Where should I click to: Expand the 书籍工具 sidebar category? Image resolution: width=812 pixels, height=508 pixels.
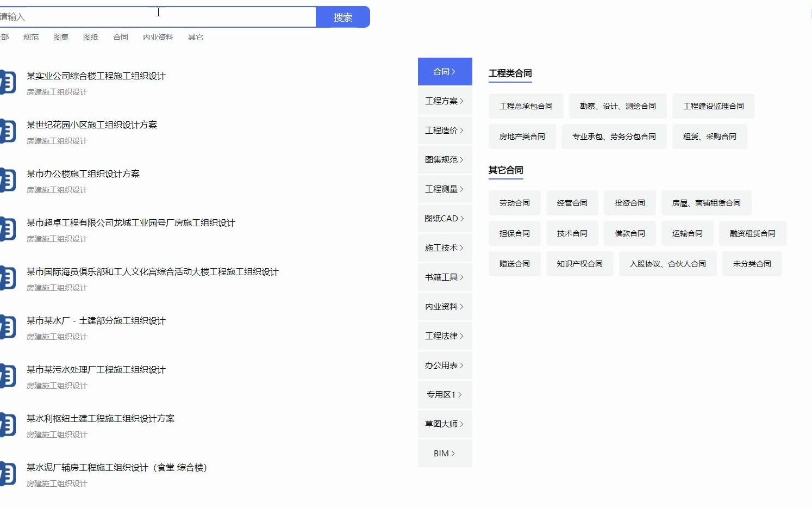point(445,277)
